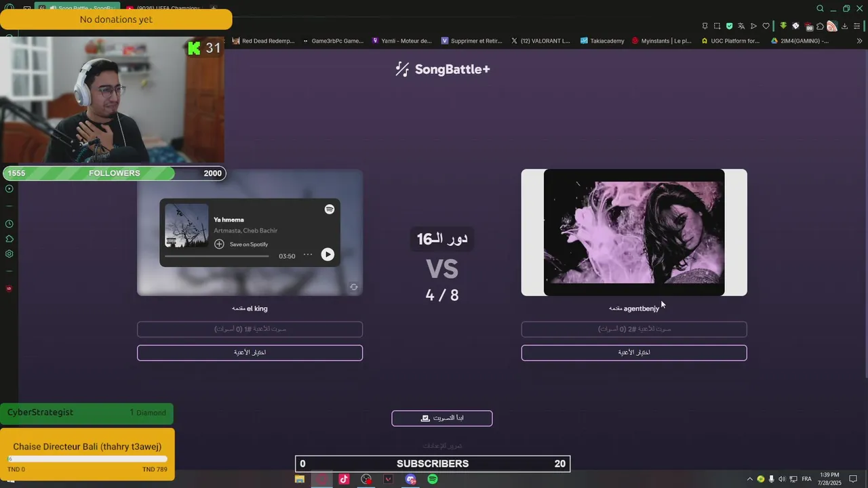
Task: Open Red Dead Redemp... bookmark
Action: pyautogui.click(x=263, y=41)
